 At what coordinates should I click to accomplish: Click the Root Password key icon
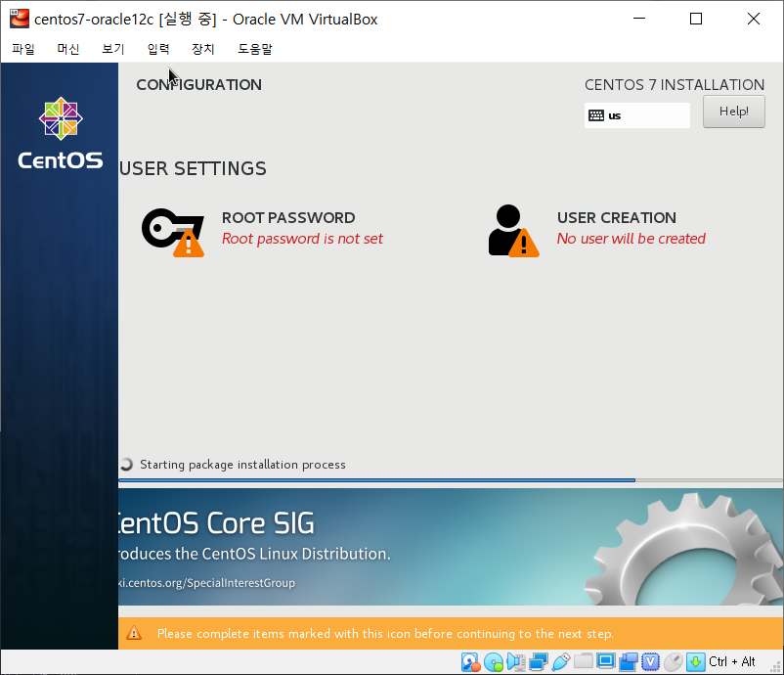[x=173, y=232]
